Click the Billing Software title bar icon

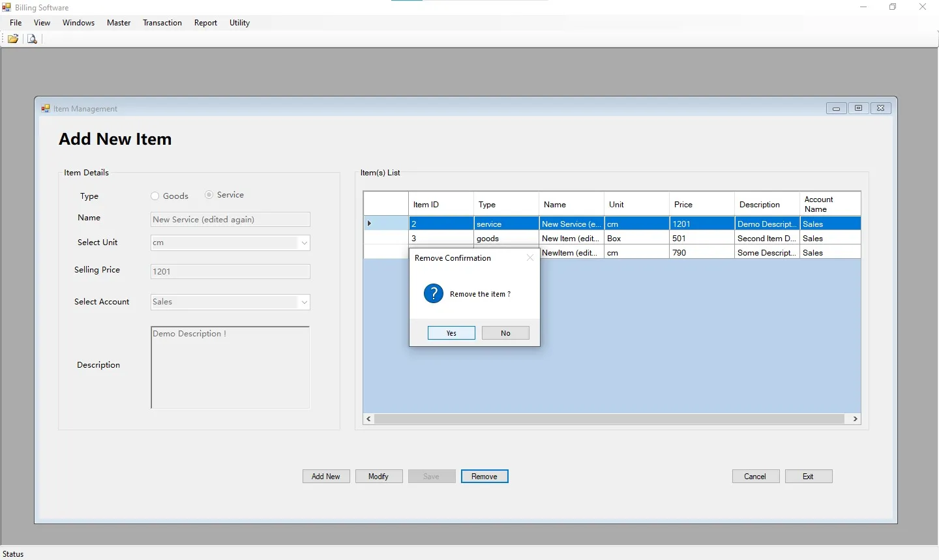tap(6, 7)
